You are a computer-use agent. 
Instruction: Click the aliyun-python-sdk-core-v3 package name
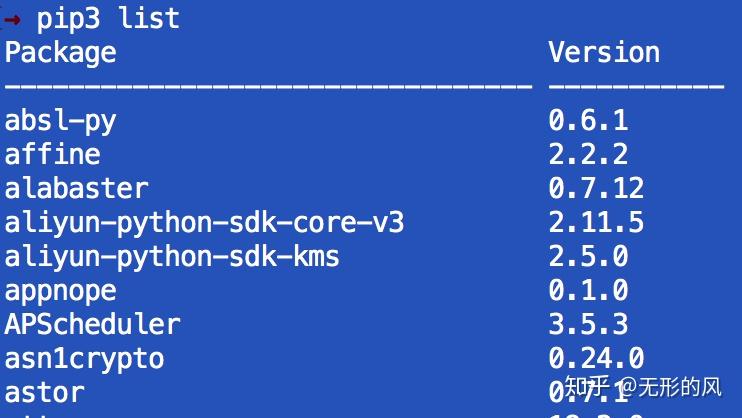coord(204,222)
